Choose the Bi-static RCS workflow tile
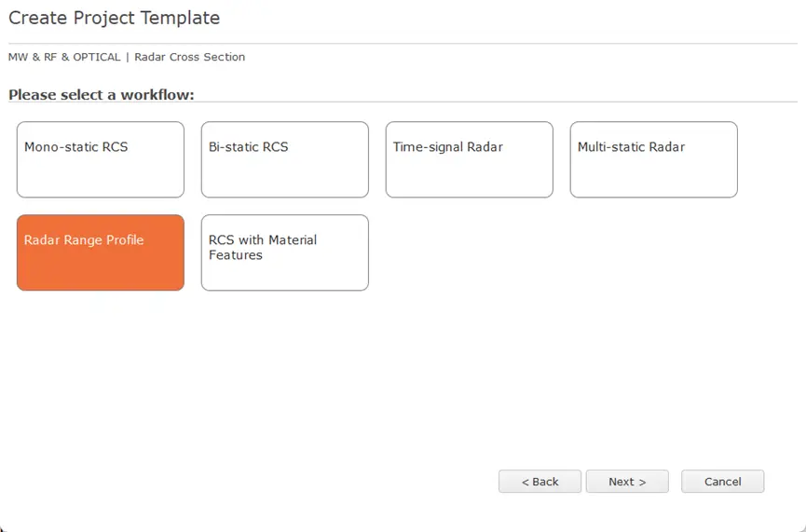 [285, 159]
